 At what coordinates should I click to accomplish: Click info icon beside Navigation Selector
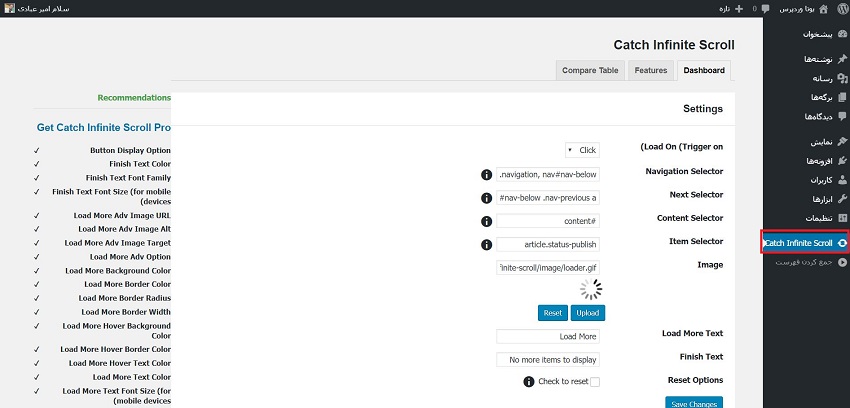[486, 174]
